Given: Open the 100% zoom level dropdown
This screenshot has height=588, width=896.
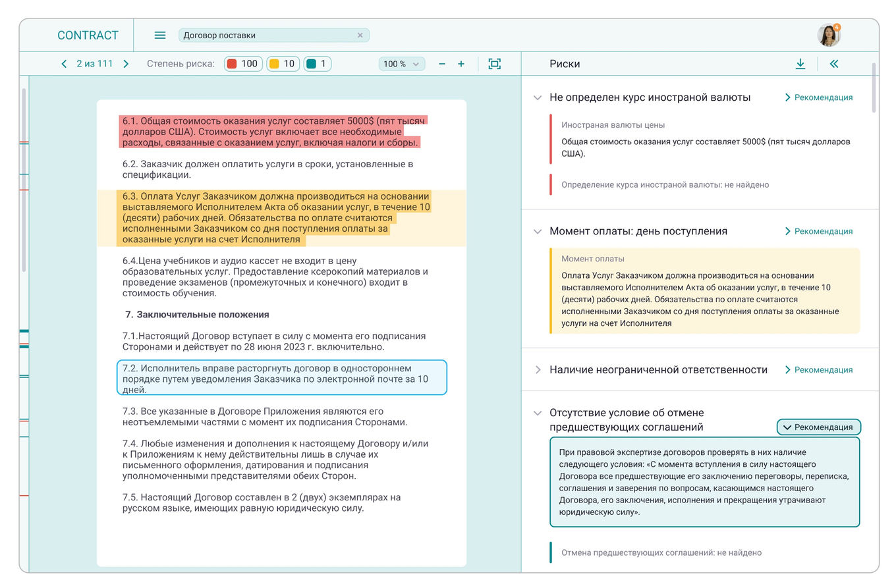Looking at the screenshot, I should [x=402, y=64].
